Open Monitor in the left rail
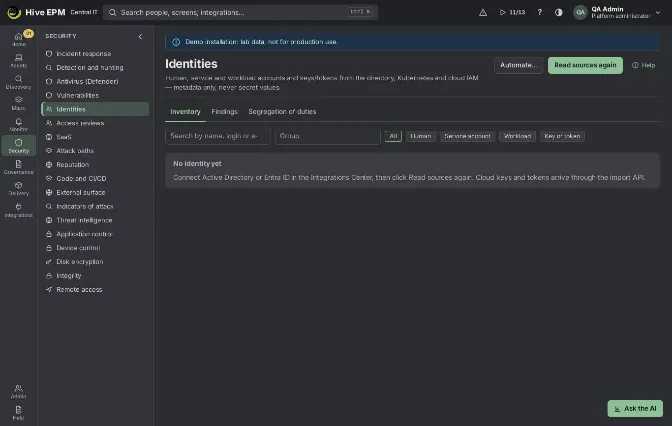 point(18,125)
